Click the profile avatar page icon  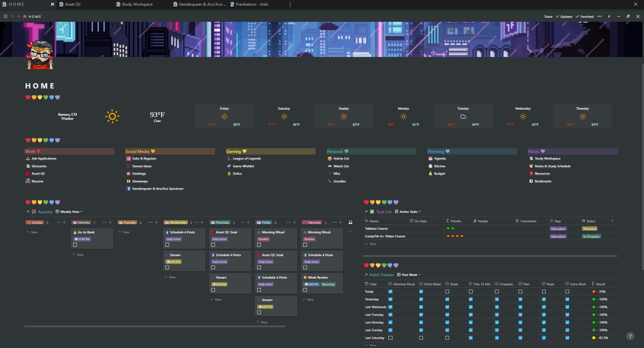coord(40,55)
